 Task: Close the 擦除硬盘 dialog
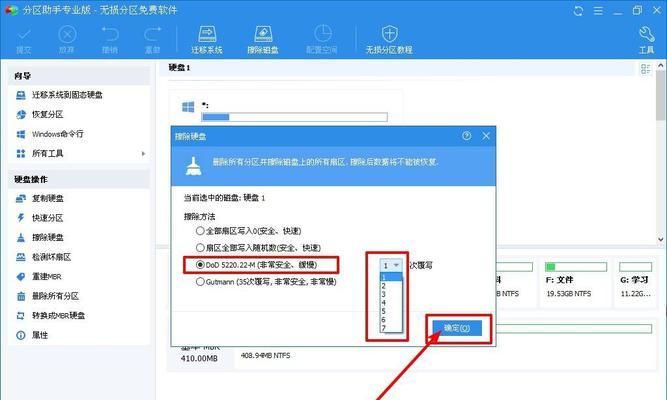[486, 136]
